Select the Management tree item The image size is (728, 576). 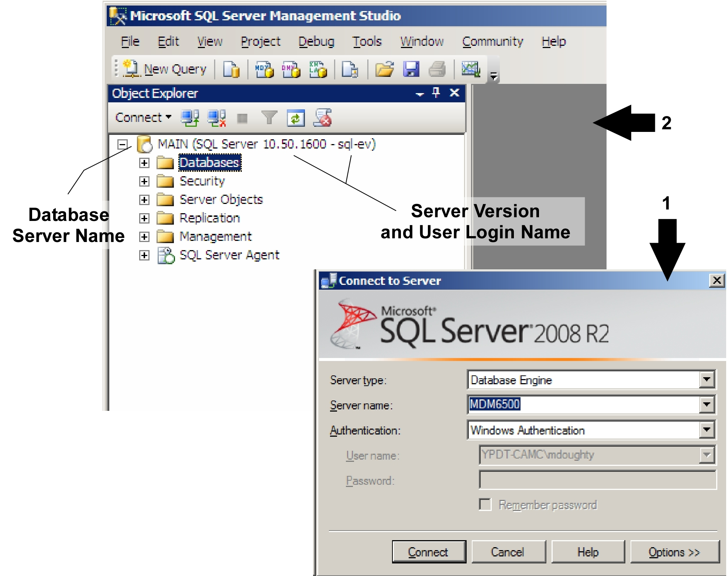[x=215, y=236]
